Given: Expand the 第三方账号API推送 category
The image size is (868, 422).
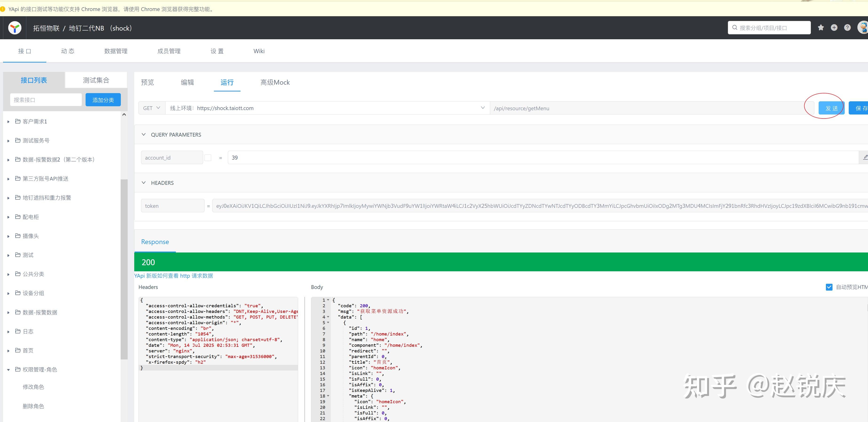Looking at the screenshot, I should (x=8, y=179).
